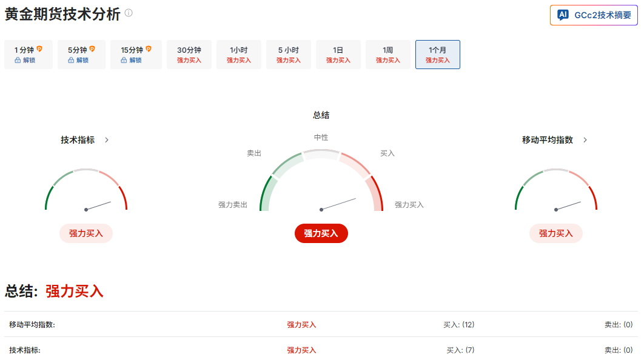Click the lock icon on the 1分钟 tab
Viewport: 644px width, 357px height.
[17, 62]
